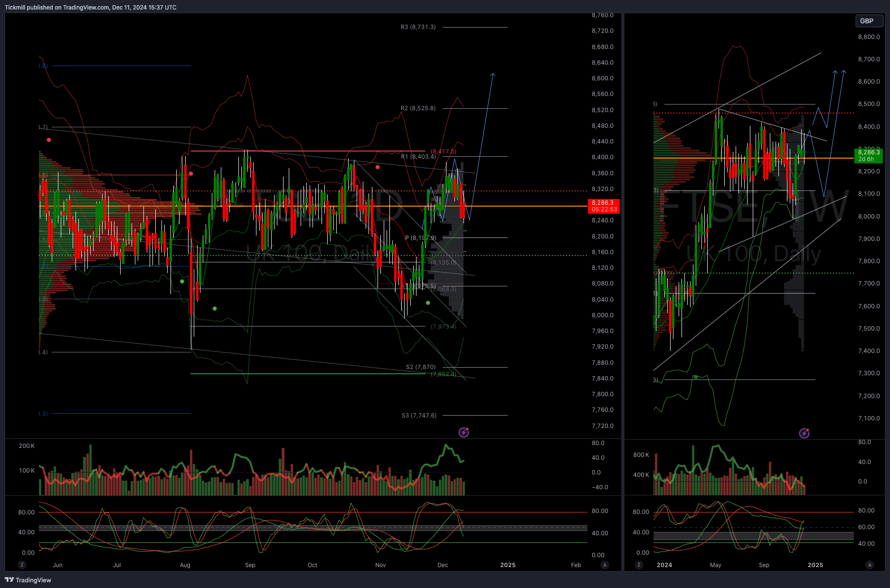Open the GBP currency selector
This screenshot has height=588, width=890.
[869, 21]
